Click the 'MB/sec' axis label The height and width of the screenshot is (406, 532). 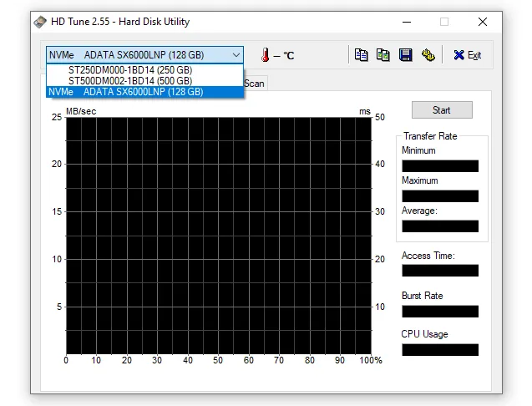tap(81, 111)
